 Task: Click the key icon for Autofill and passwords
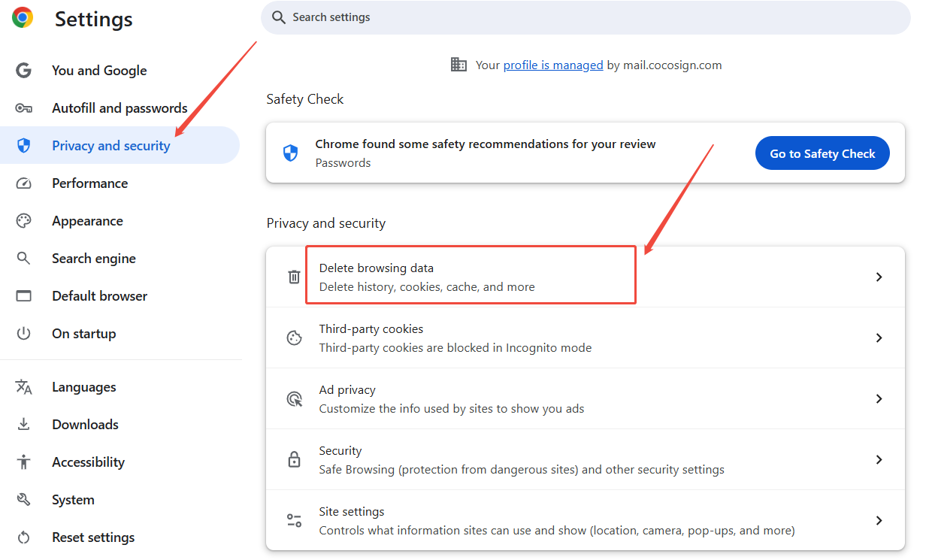[x=24, y=108]
